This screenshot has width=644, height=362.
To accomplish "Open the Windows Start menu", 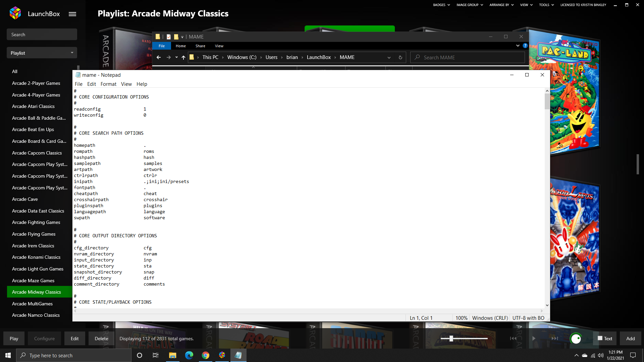I will pyautogui.click(x=8, y=355).
